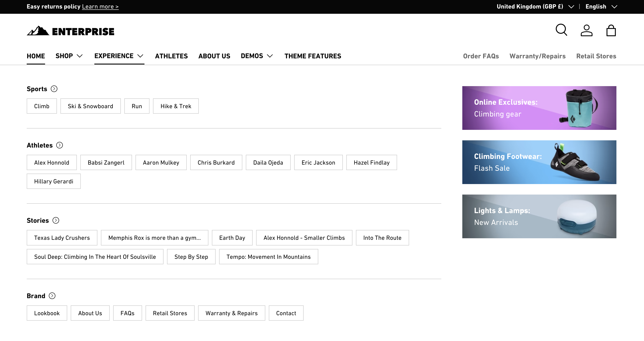The height and width of the screenshot is (341, 644).
Task: Open the Texas Lady Crushers story
Action: click(62, 238)
